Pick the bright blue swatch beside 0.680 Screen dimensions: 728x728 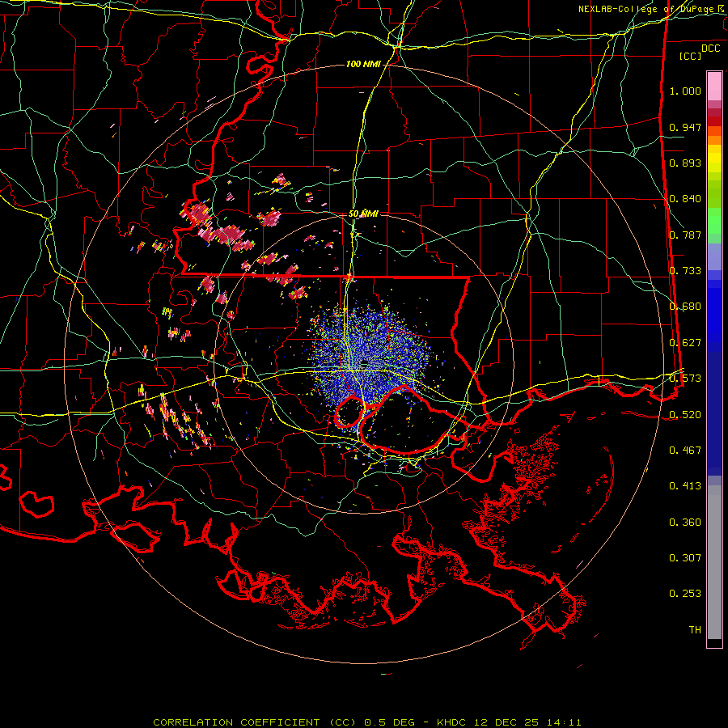pyautogui.click(x=714, y=309)
